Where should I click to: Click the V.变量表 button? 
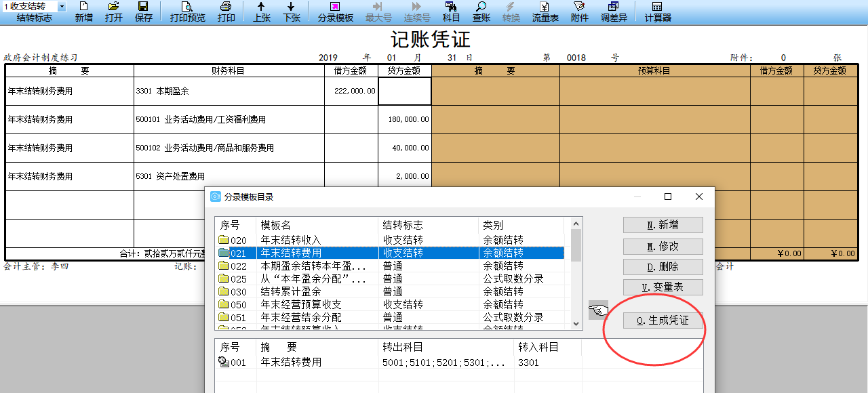point(663,287)
